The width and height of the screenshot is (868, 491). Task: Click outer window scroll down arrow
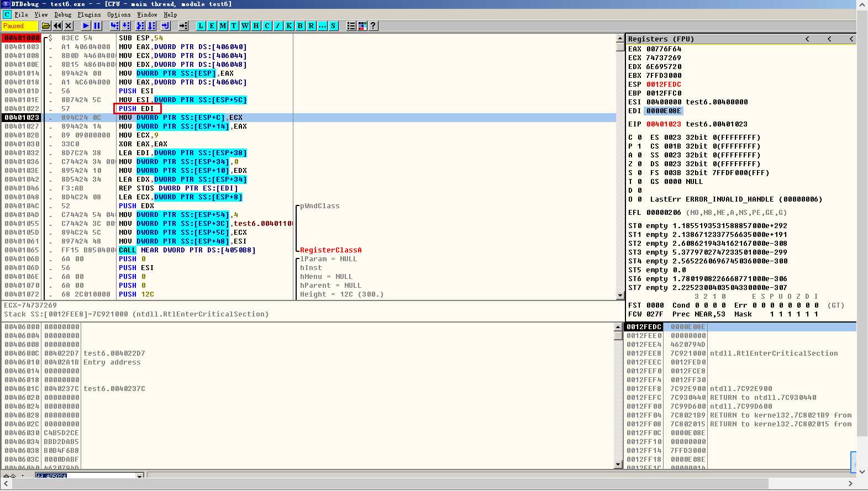(862, 472)
